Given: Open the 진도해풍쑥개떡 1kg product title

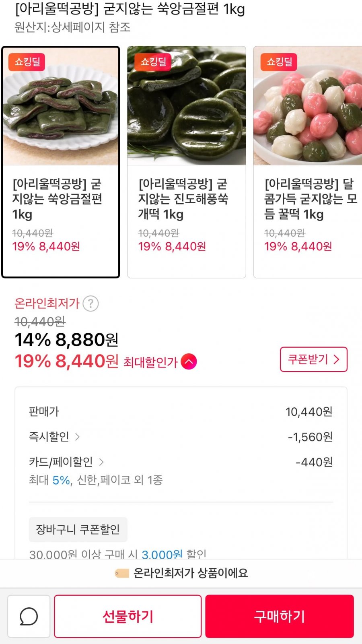Looking at the screenshot, I should [x=183, y=199].
